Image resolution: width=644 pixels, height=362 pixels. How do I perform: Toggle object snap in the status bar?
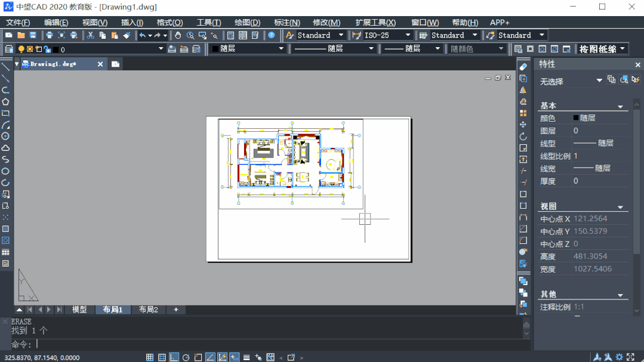(x=198, y=357)
